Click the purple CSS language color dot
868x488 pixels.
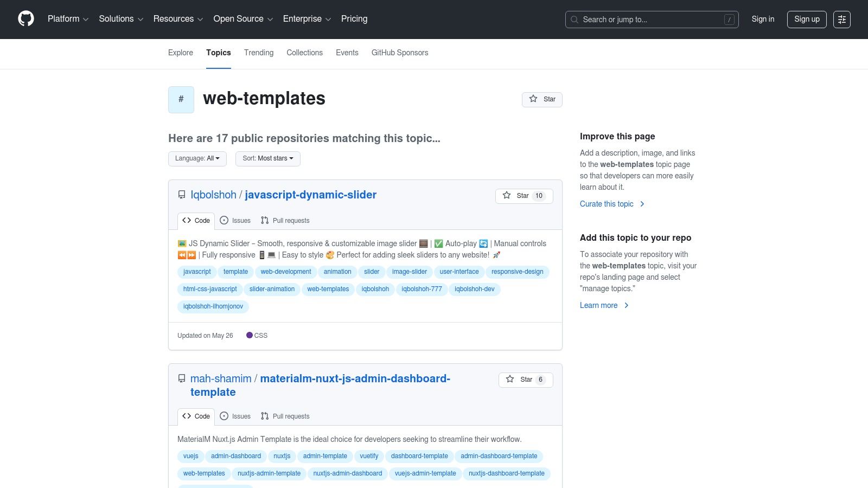[x=250, y=335]
